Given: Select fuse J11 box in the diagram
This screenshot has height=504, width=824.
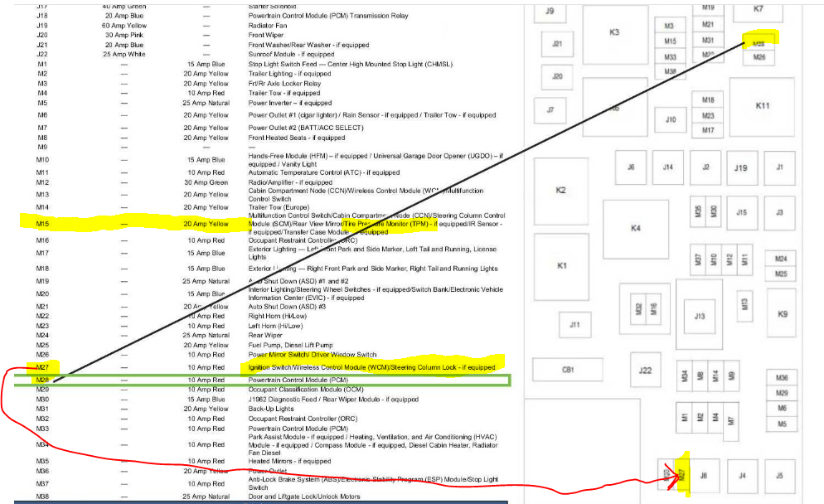Looking at the screenshot, I should coord(575,325).
